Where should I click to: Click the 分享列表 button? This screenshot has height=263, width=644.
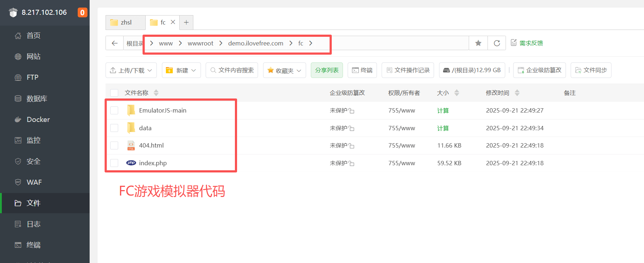327,70
